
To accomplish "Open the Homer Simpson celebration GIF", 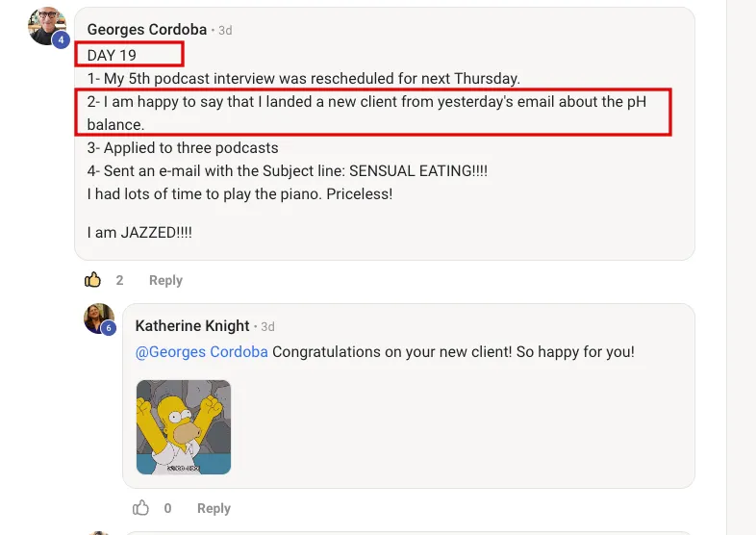I will [x=183, y=426].
